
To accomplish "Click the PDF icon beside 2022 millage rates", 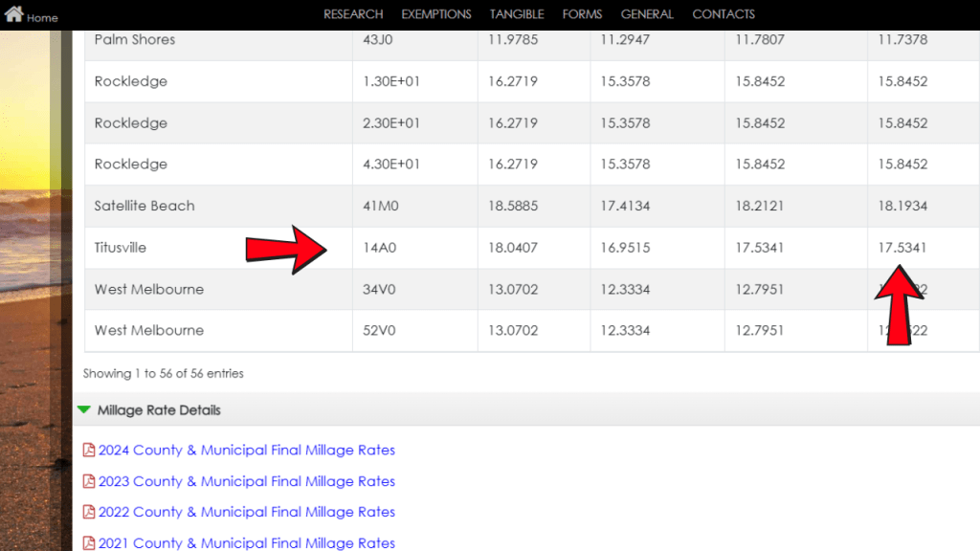I will 90,512.
